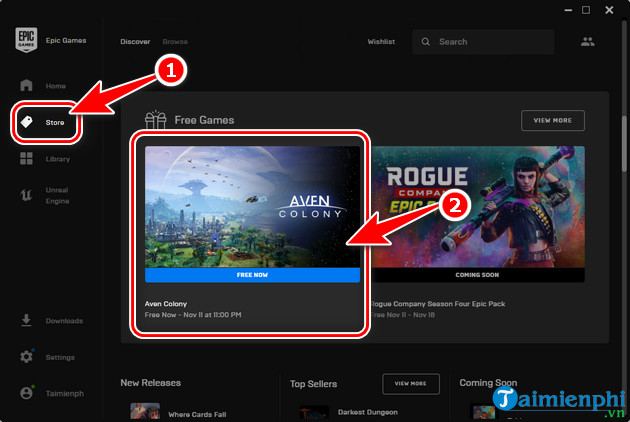Open the Taimienph account avatar icon
Viewport: 630px width, 422px height.
(27, 393)
